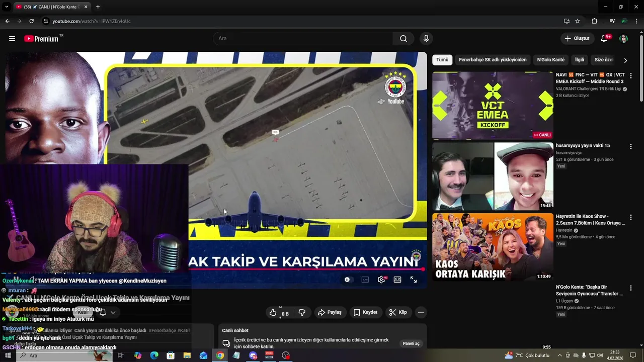Open the browser extensions puzzle icon
Image resolution: width=644 pixels, height=362 pixels.
(x=595, y=21)
